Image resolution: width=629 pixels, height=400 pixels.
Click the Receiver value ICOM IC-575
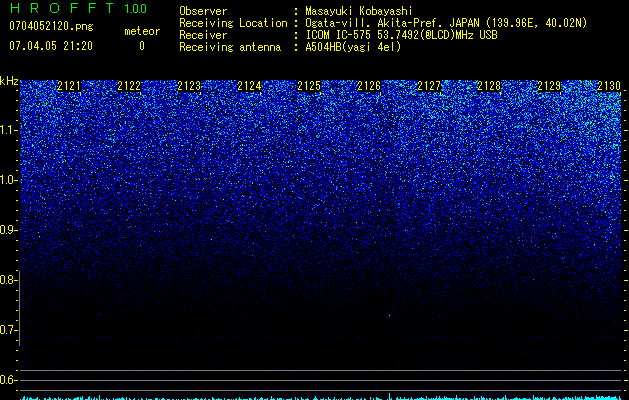[339, 35]
